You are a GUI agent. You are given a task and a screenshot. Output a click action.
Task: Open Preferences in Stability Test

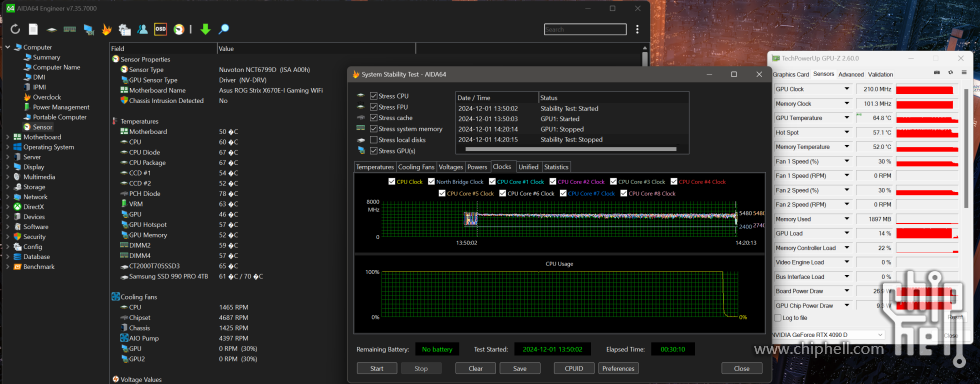coord(618,368)
